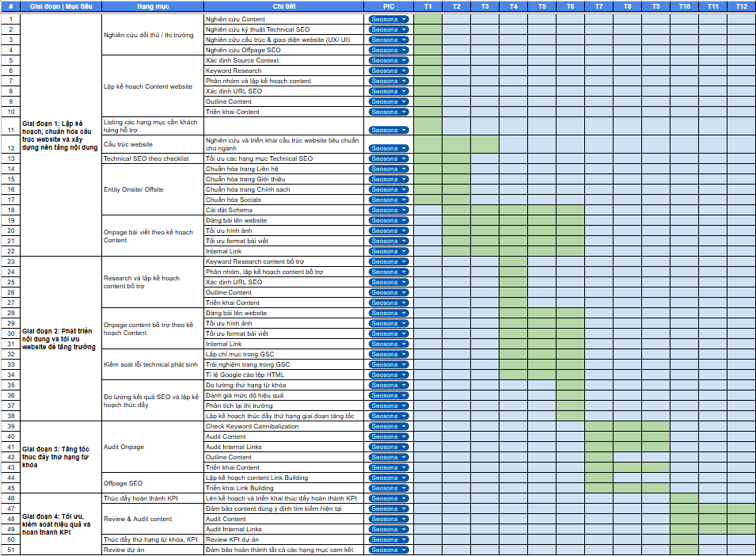
Task: Select the T12 month header
Action: pyautogui.click(x=742, y=6)
